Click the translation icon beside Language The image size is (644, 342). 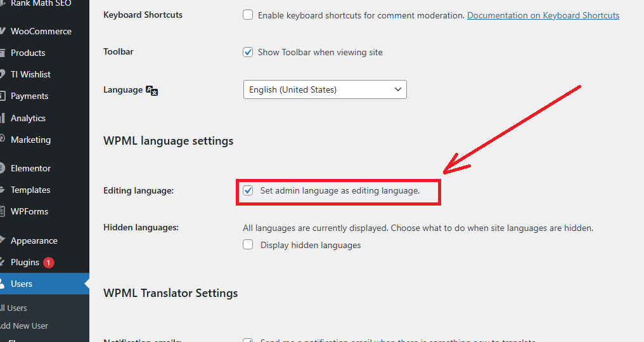tap(152, 91)
